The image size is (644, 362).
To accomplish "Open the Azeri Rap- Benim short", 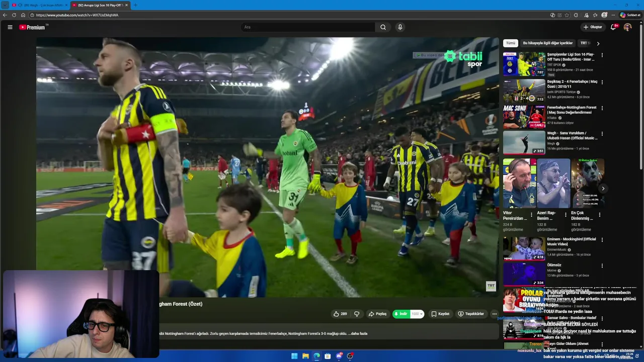I will (553, 184).
